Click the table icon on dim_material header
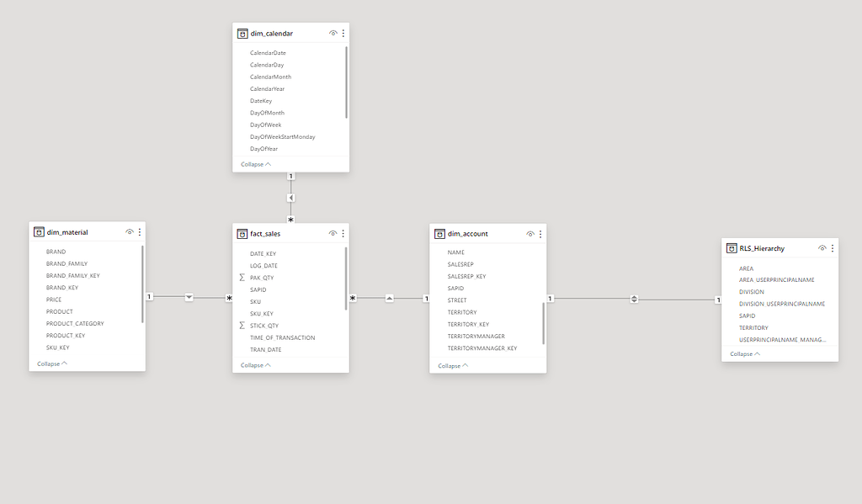Screen dimensions: 862x504 click(x=38, y=232)
